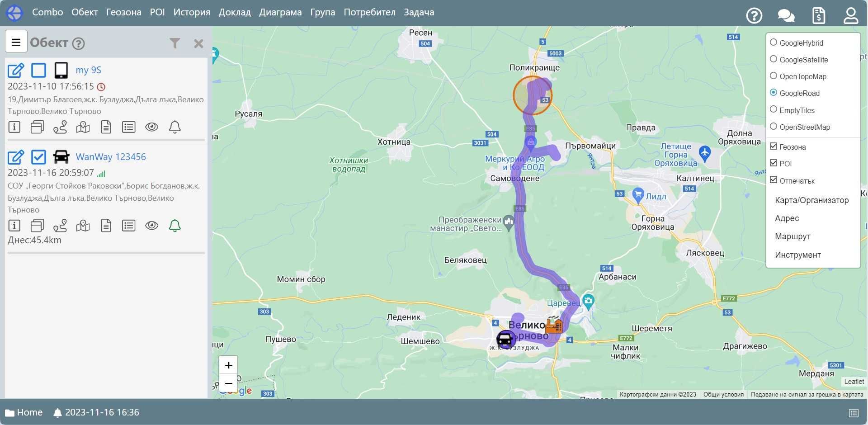
Task: Open the user account icon
Action: tap(851, 16)
